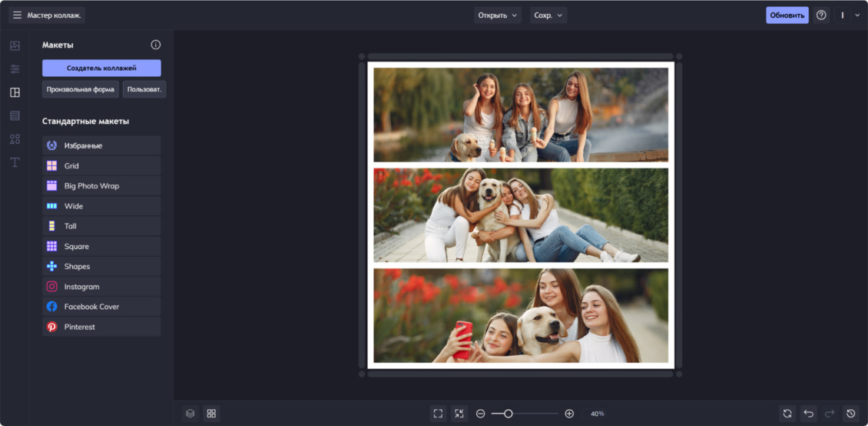
Task: Select the top collage photo by the lake
Action: (520, 115)
